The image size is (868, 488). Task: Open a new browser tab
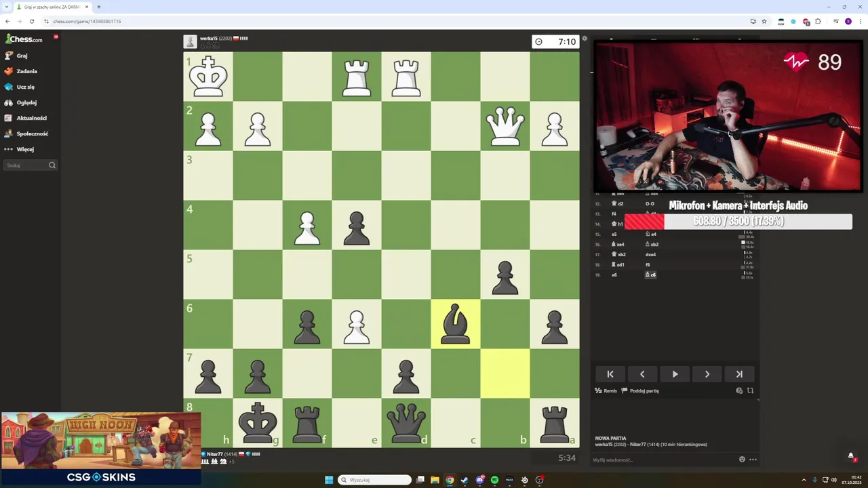coord(99,7)
